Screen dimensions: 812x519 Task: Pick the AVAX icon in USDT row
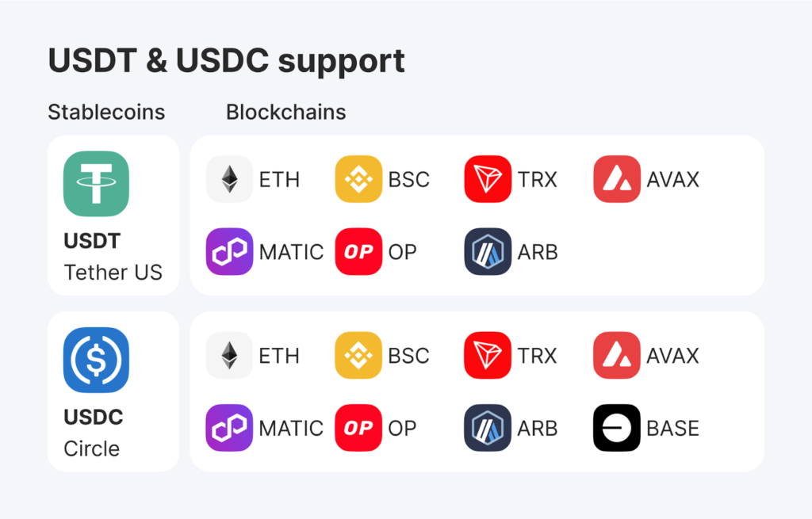point(617,179)
